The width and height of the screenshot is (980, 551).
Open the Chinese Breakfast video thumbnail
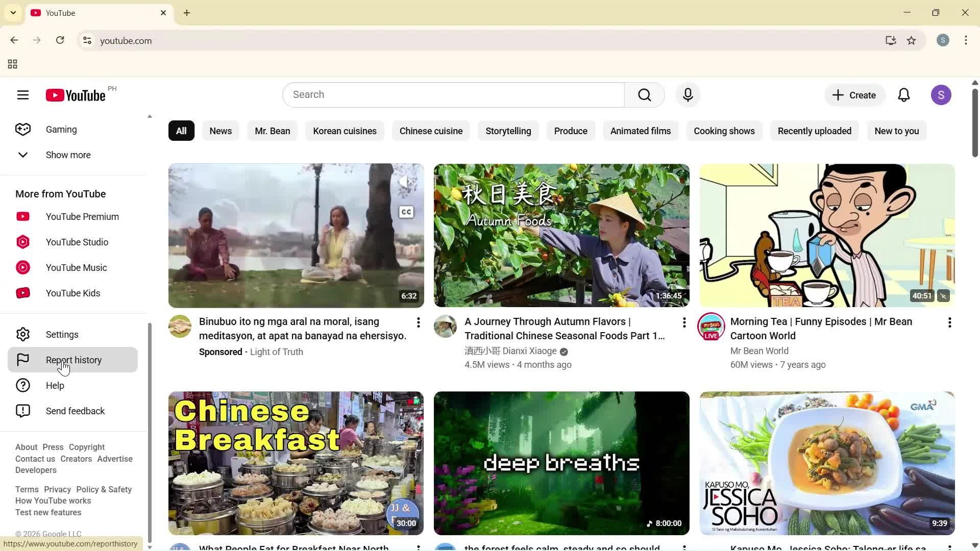[296, 463]
